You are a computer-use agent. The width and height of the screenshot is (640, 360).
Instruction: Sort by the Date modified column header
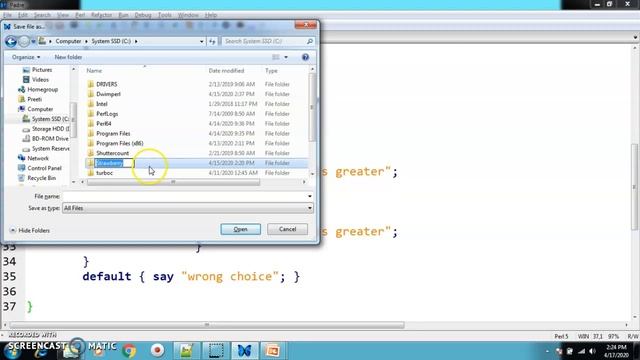coord(226,71)
